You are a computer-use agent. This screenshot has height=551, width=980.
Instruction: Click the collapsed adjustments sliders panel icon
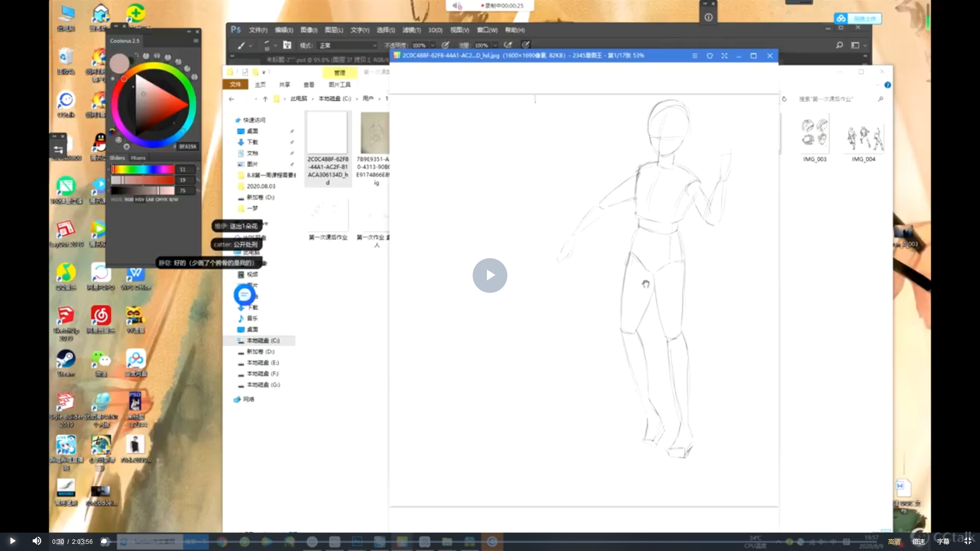tap(59, 149)
